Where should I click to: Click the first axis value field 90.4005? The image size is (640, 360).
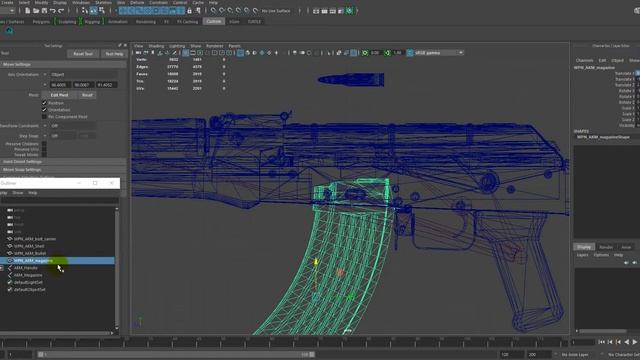[x=60, y=85]
